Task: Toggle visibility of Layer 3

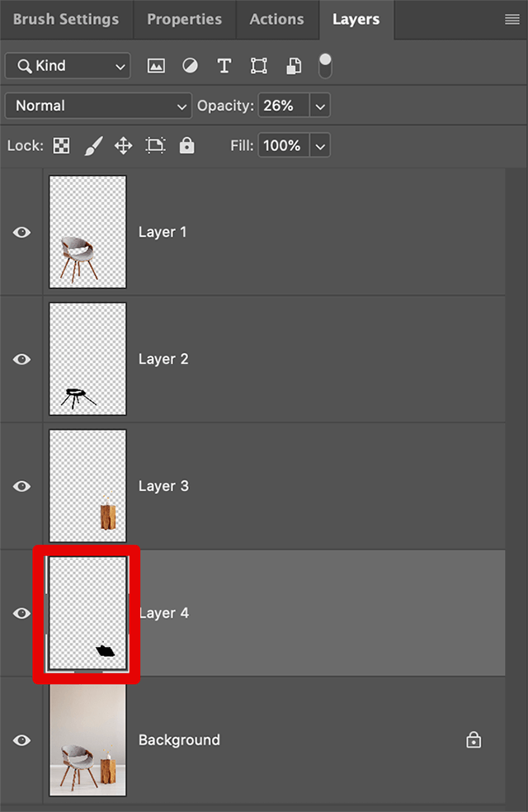Action: [x=21, y=486]
